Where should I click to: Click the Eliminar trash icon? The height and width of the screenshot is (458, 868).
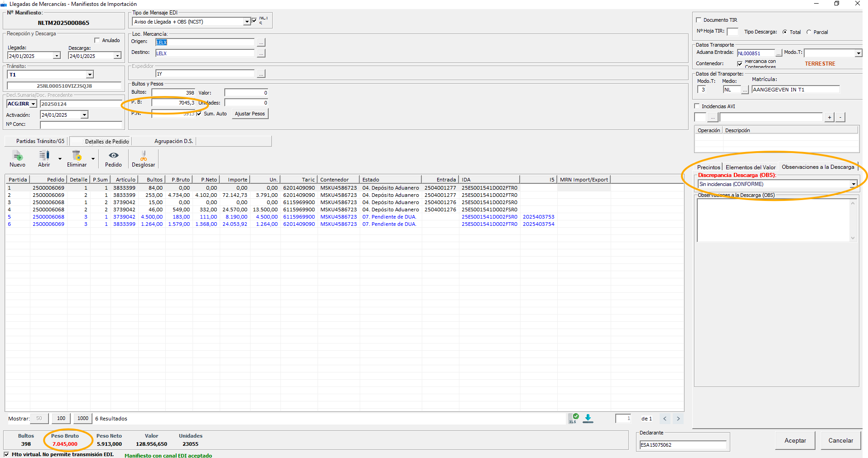click(x=77, y=156)
